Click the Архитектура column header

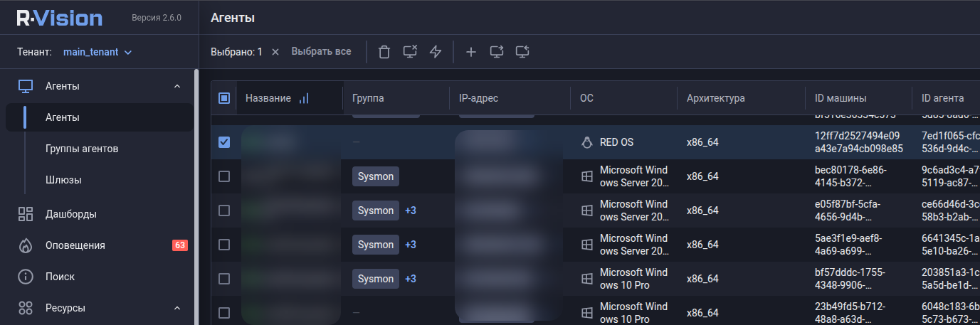tap(716, 98)
